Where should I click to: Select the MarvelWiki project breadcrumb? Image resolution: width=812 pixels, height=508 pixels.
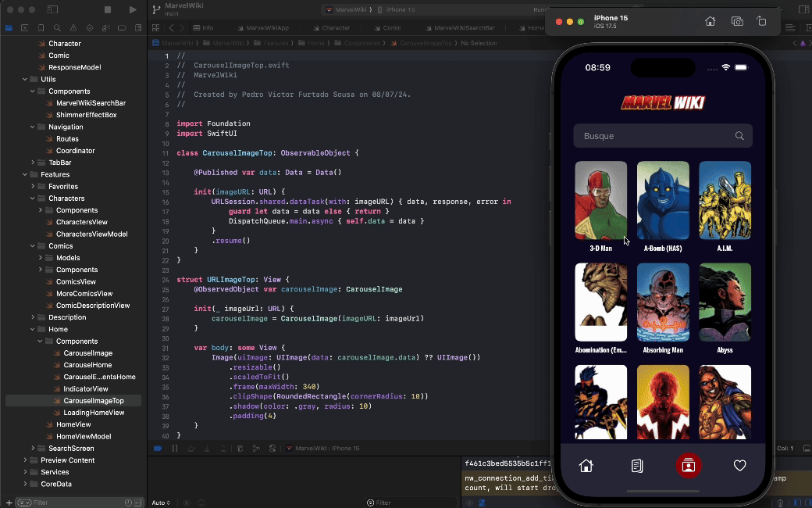click(x=173, y=43)
